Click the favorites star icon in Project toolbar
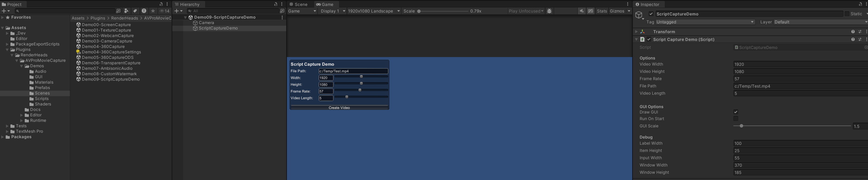868x180 pixels. [x=153, y=11]
